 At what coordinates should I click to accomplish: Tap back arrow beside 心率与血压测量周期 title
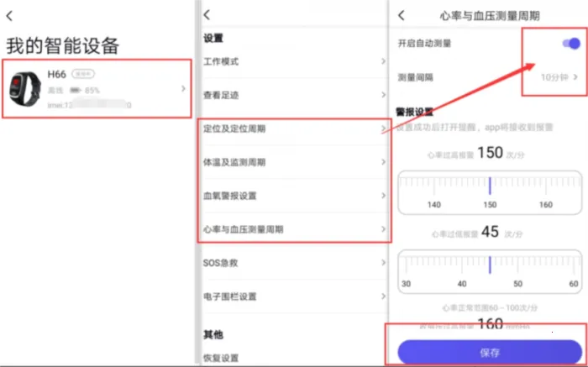[x=402, y=15]
